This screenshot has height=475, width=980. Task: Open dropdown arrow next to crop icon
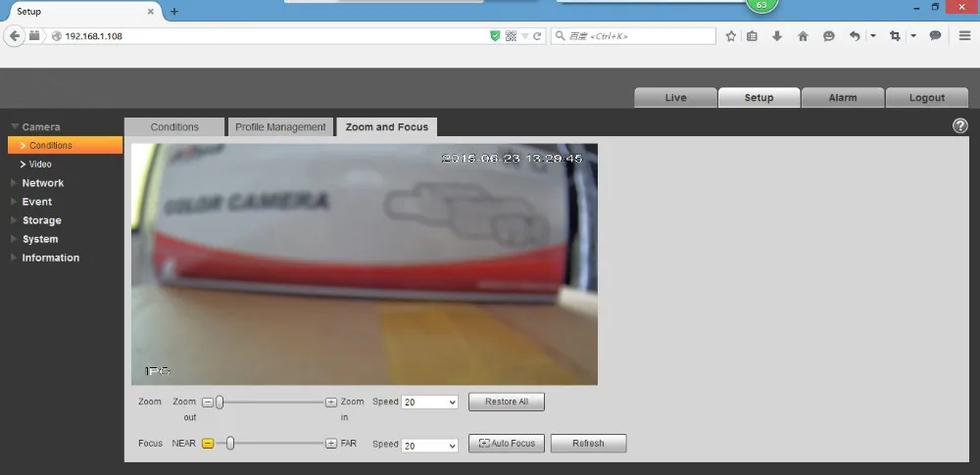pos(913,36)
